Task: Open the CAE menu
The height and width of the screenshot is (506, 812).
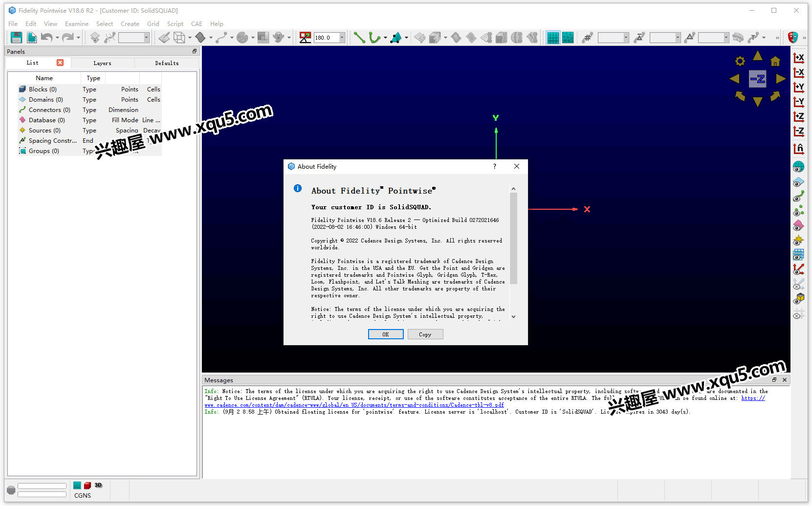Action: [x=197, y=23]
